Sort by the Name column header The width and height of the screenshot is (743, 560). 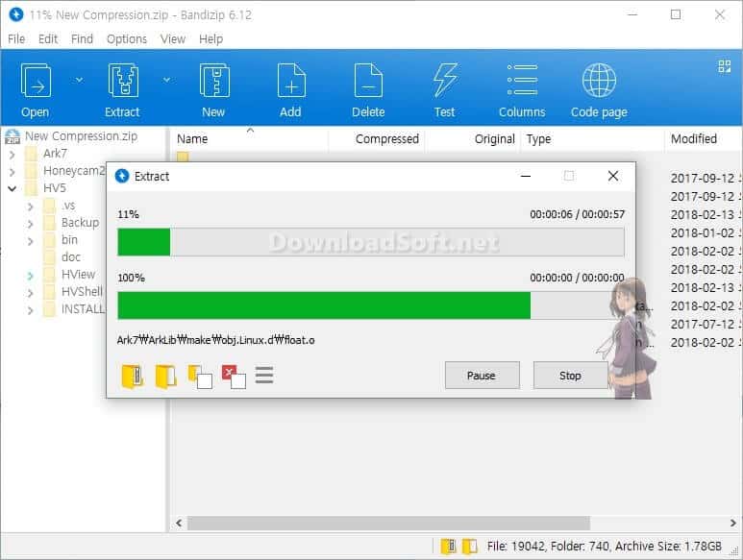click(x=192, y=139)
